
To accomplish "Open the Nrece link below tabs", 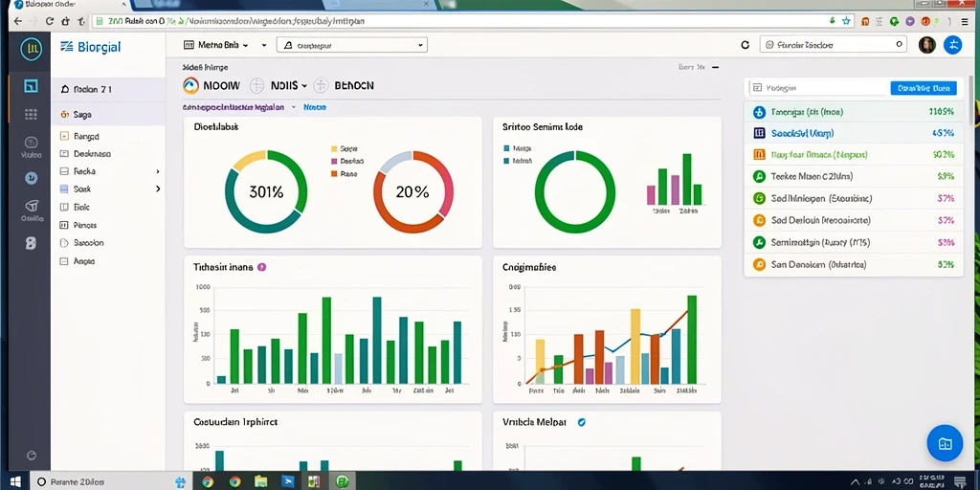I will coord(314,107).
